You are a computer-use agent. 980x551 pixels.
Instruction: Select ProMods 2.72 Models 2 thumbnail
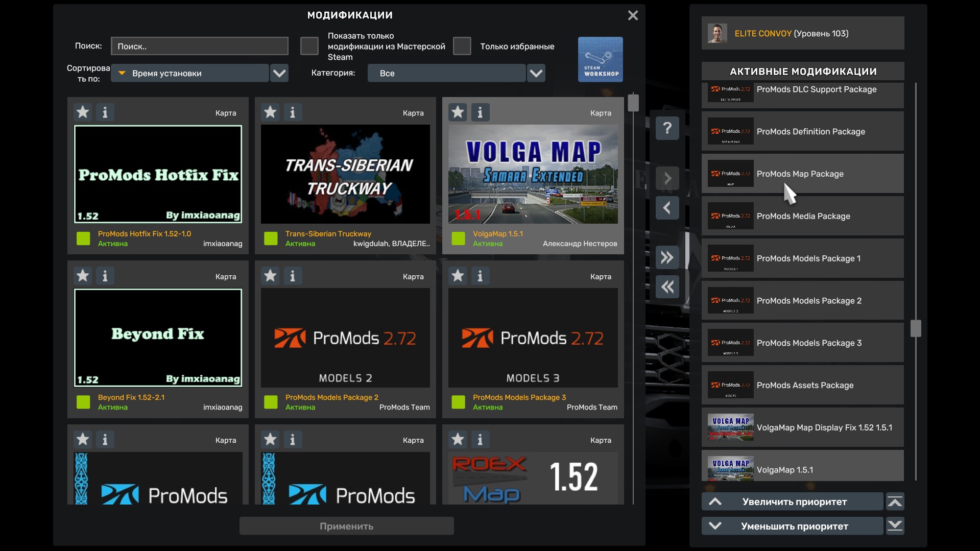[x=345, y=338]
